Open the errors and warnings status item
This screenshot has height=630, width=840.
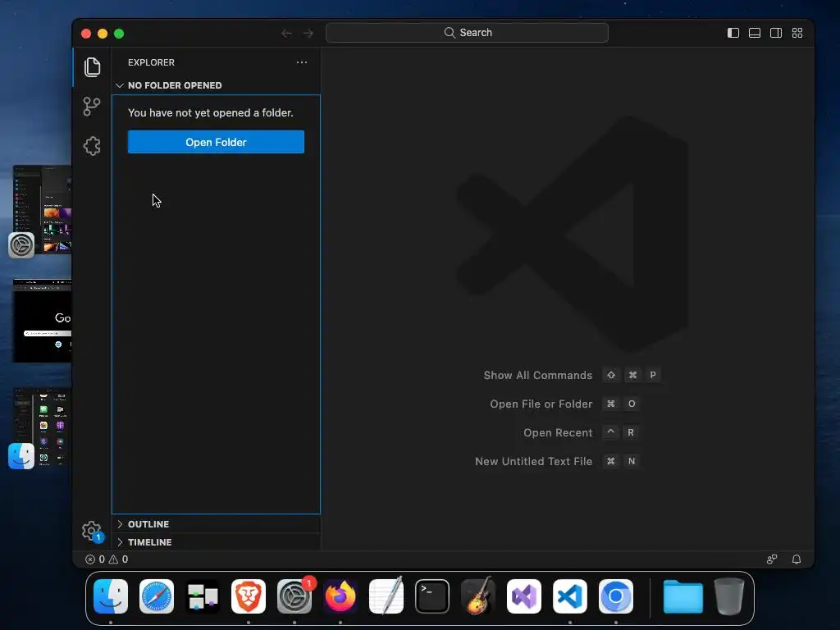pyautogui.click(x=107, y=559)
